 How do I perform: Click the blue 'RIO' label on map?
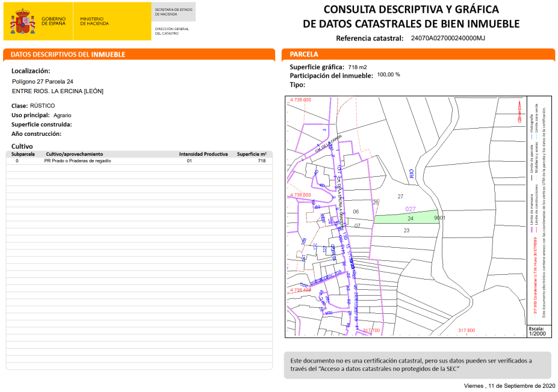click(x=411, y=174)
